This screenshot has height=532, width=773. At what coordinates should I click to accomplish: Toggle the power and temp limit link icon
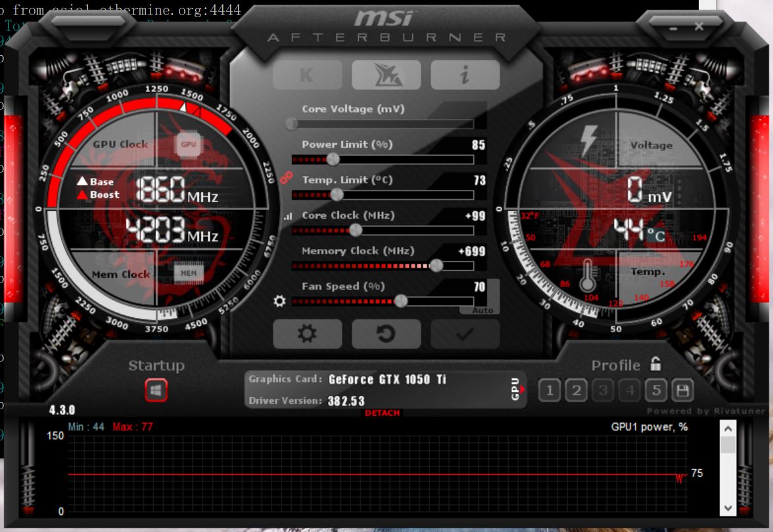[x=286, y=177]
